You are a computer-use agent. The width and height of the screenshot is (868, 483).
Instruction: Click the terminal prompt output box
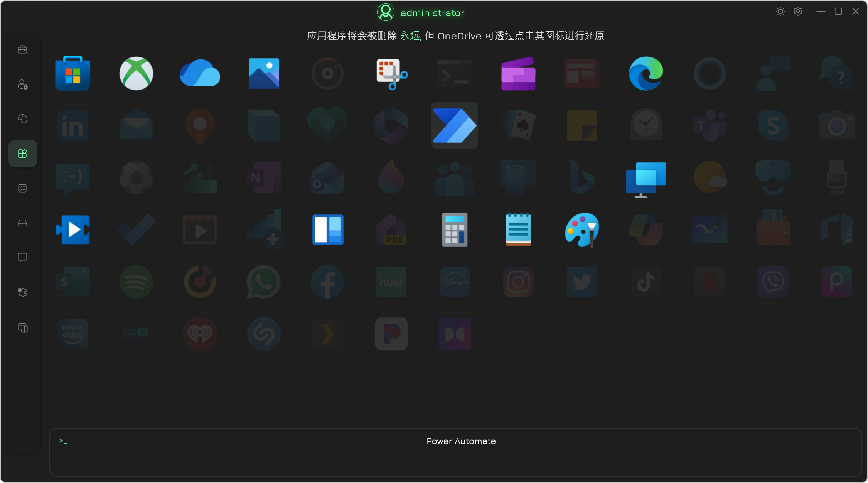pyautogui.click(x=455, y=452)
